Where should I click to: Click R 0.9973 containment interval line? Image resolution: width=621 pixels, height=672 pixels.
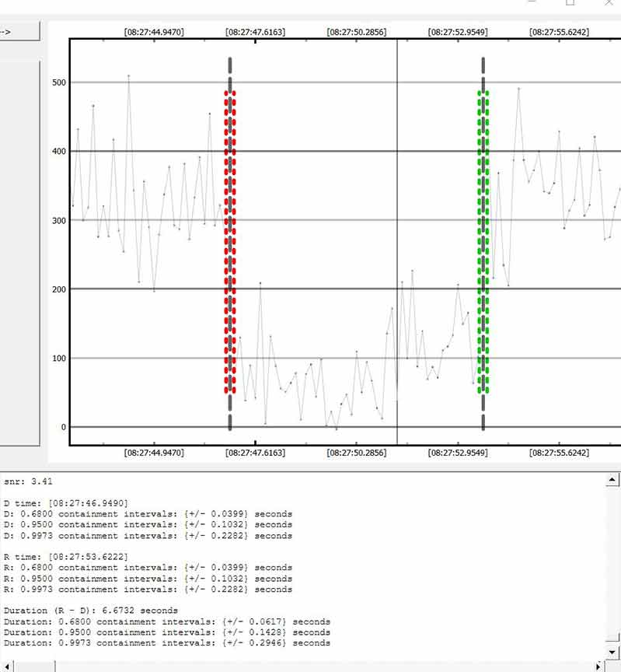[148, 590]
